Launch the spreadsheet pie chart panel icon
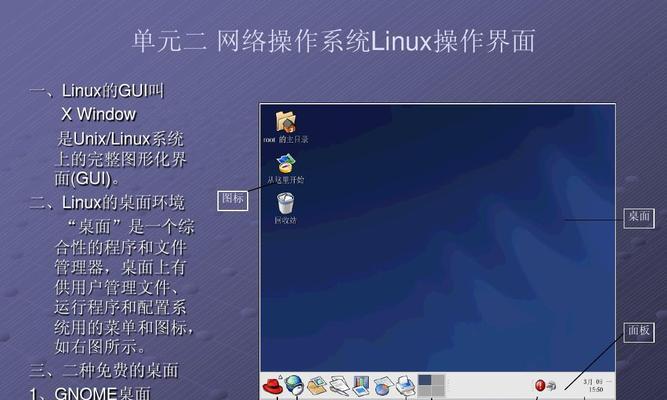The image size is (667, 400). tap(384, 386)
